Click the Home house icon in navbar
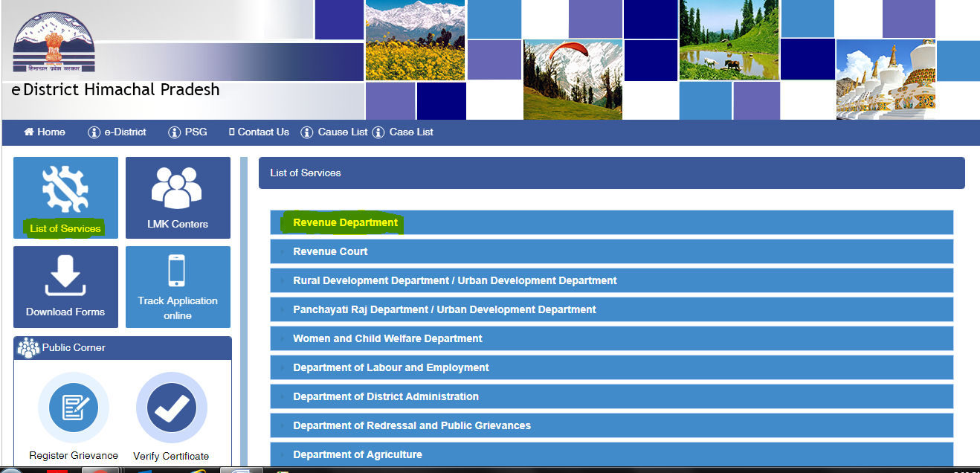Image resolution: width=980 pixels, height=473 pixels. pyautogui.click(x=28, y=132)
